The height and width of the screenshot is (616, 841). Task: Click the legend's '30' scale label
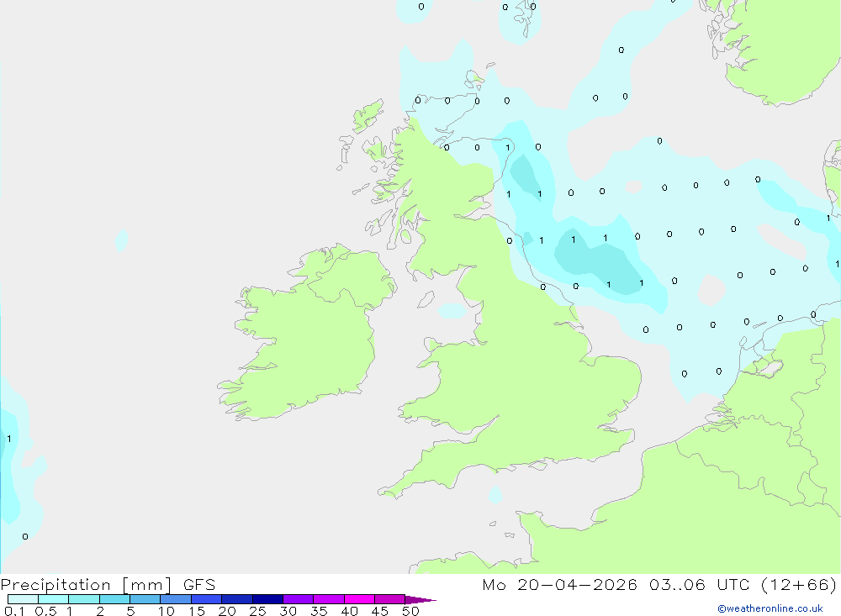point(288,611)
